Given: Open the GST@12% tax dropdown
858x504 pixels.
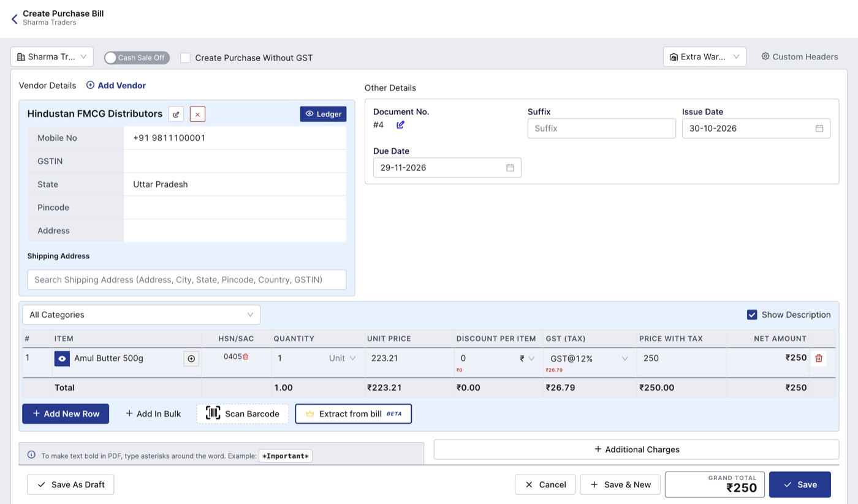Looking at the screenshot, I should 590,358.
